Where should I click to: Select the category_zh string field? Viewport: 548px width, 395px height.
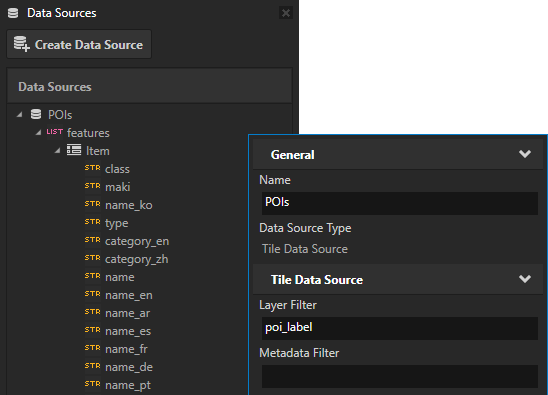tap(137, 259)
